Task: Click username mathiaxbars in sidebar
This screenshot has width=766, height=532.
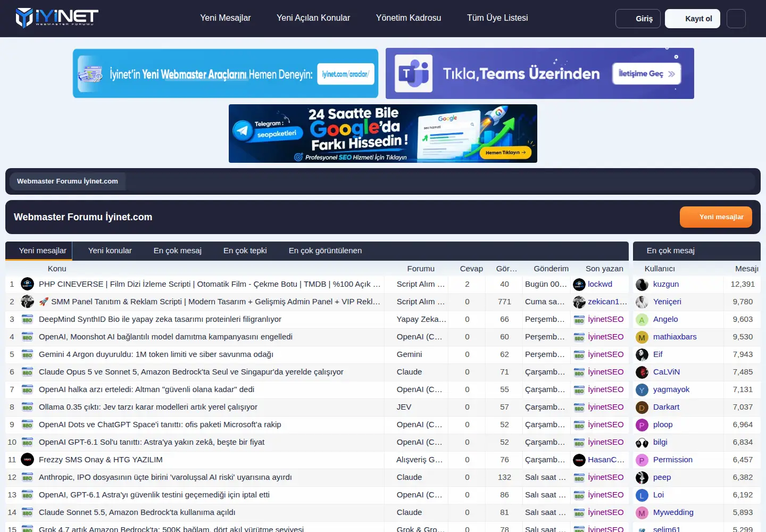Action: click(675, 337)
